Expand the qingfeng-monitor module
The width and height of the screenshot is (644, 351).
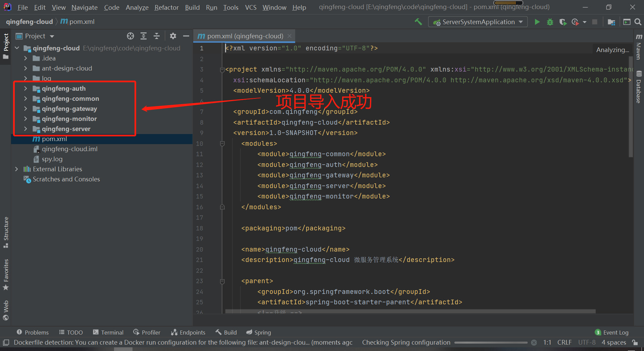[25, 119]
